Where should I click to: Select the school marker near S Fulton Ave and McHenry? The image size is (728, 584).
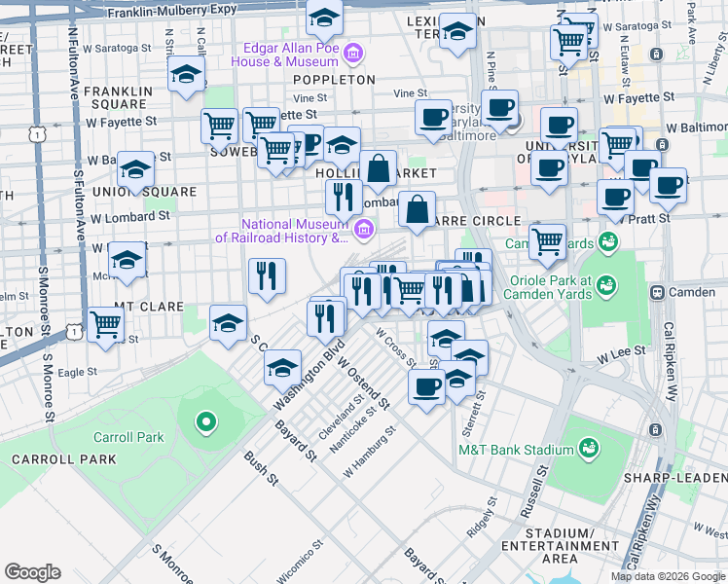coord(127,263)
